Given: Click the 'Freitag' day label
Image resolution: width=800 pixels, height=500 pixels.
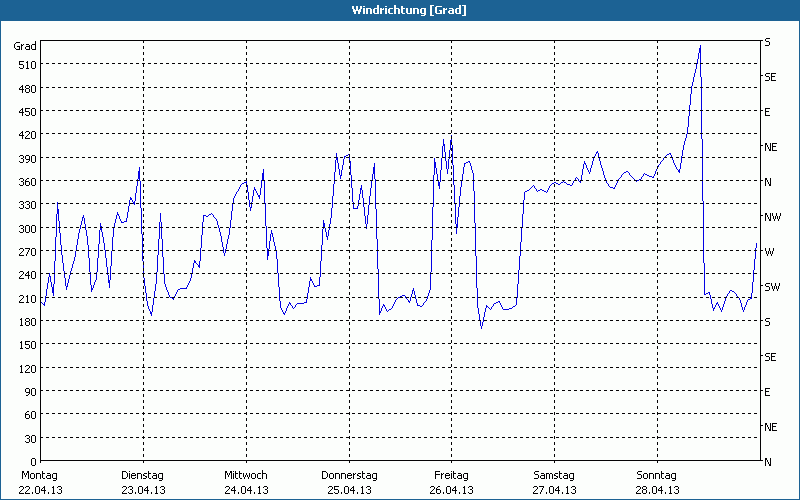Looking at the screenshot, I should pos(452,476).
